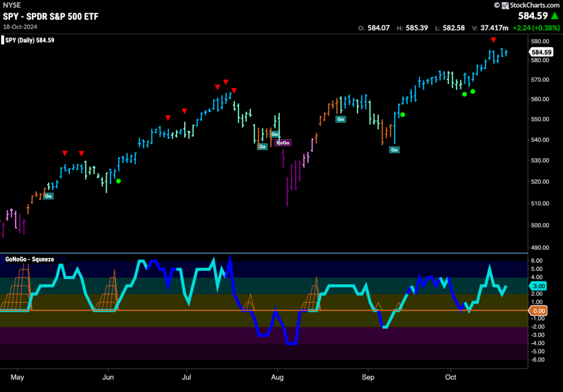This screenshot has width=563, height=392.
Task: Click the 490.00 price axis label
Action: (x=540, y=248)
